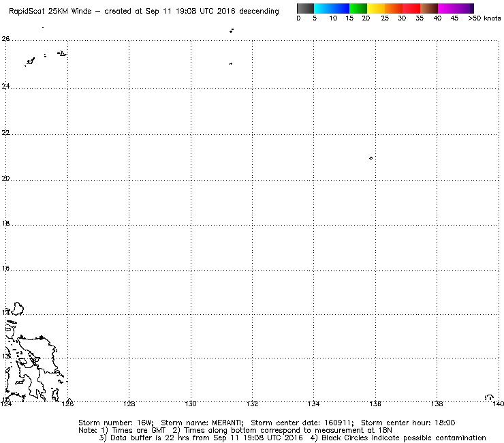The height and width of the screenshot is (443, 504).
Task: Click the longitude label 126
Action: [x=68, y=403]
